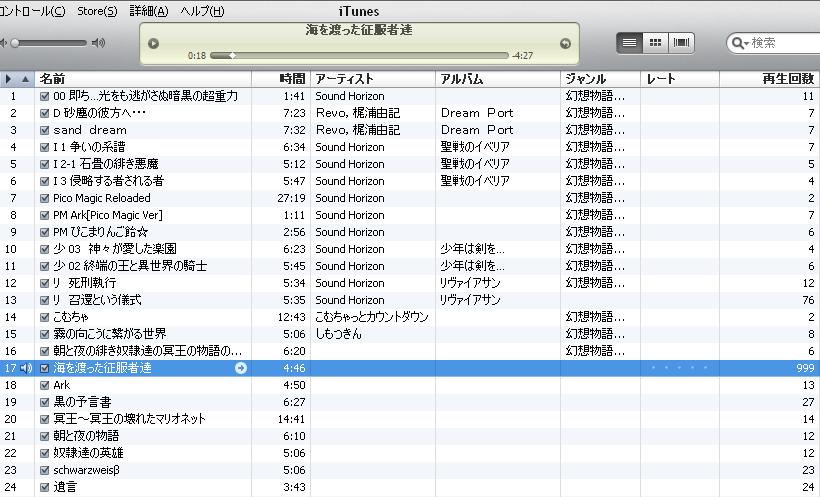Viewport: 820px width, 497px height.
Task: Toggle the -4:27 remaining time display
Action: (x=522, y=55)
